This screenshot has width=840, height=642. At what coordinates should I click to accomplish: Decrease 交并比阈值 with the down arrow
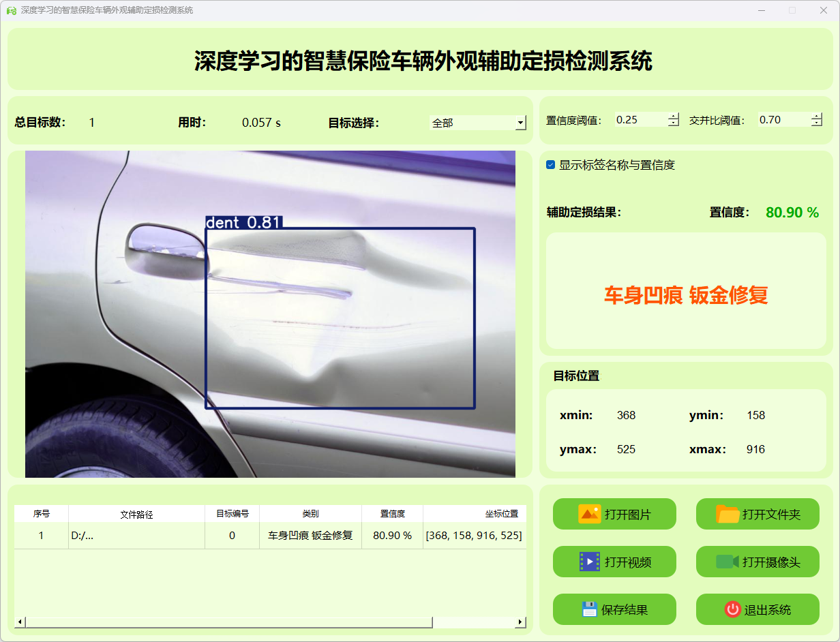[x=817, y=123]
